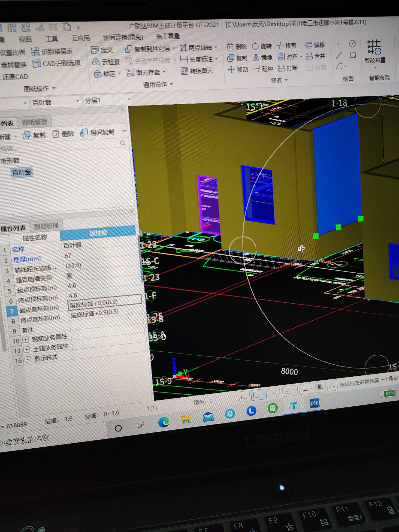
Task: Select the circle drawing tool
Action: [x=352, y=44]
